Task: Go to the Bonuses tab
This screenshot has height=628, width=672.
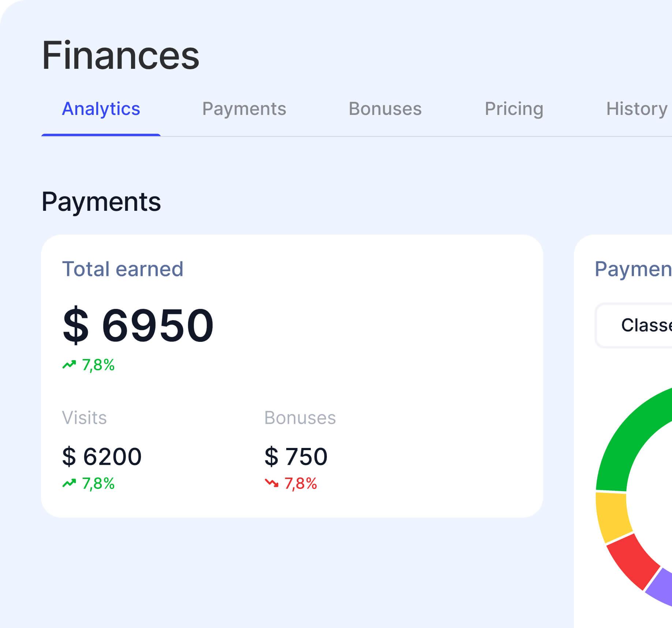Action: 385,109
